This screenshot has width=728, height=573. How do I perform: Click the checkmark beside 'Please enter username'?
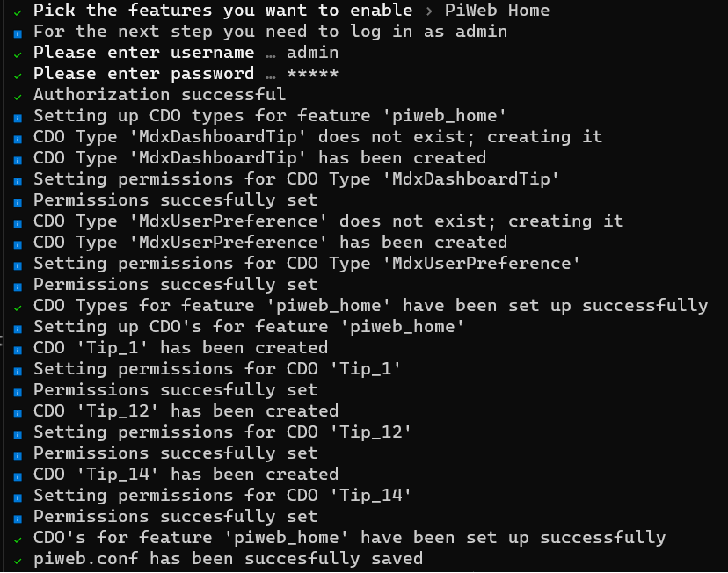click(18, 54)
